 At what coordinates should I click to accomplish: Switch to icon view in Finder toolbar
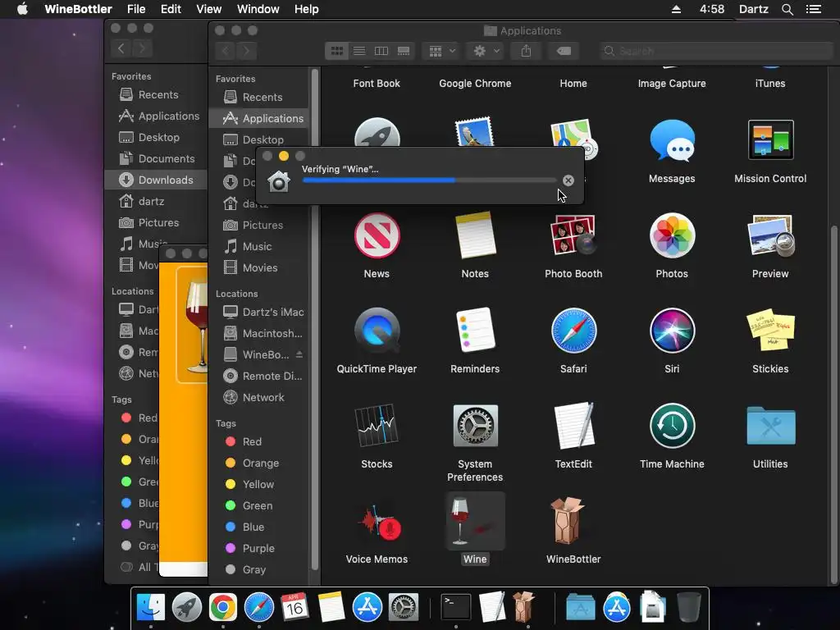tap(337, 51)
